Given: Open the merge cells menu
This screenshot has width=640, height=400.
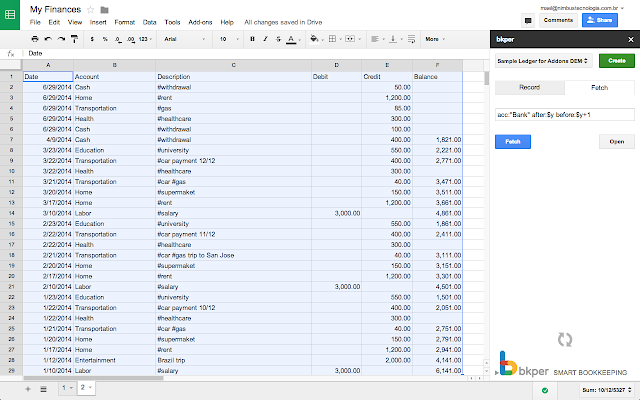Looking at the screenshot, I should [353, 39].
